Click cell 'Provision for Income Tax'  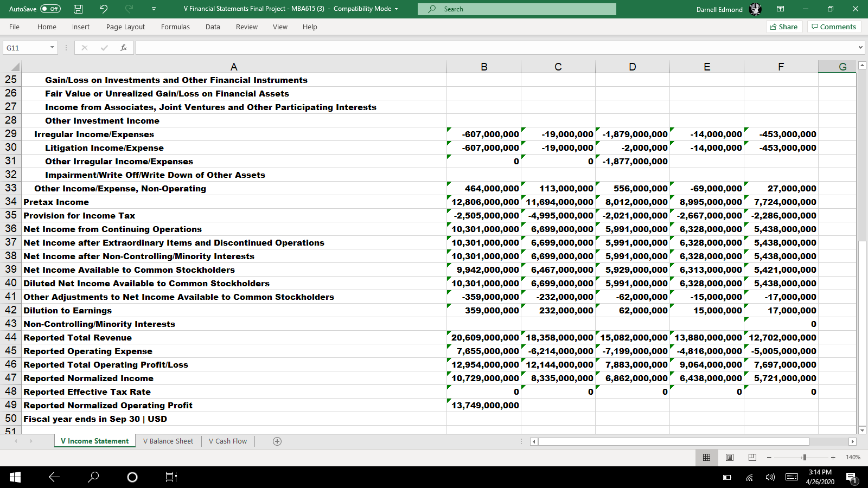pos(234,215)
